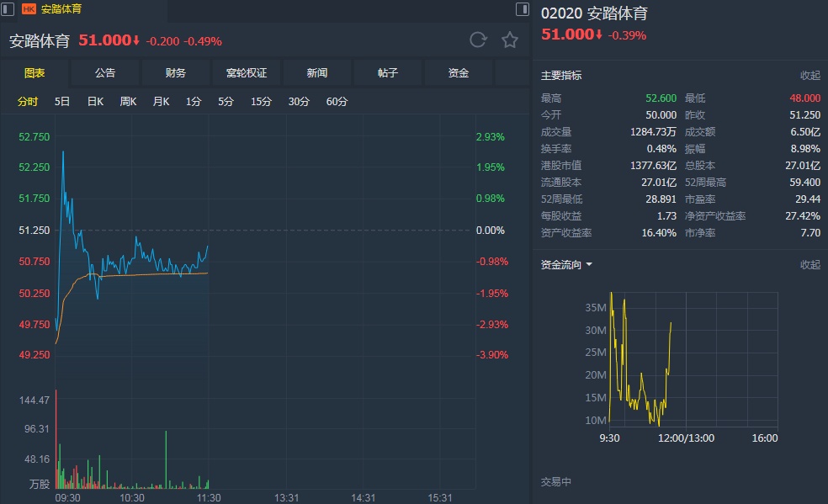Click the 交易中 status text

pos(555,482)
